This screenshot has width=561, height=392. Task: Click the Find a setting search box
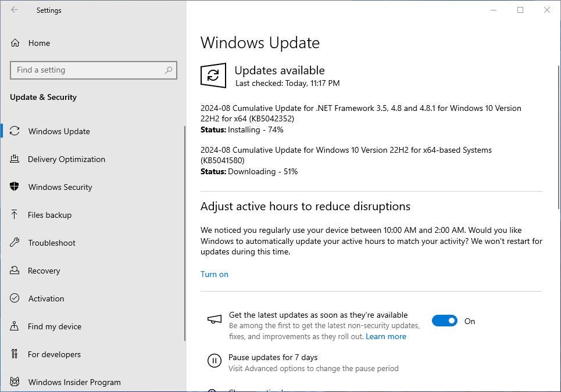coord(87,70)
